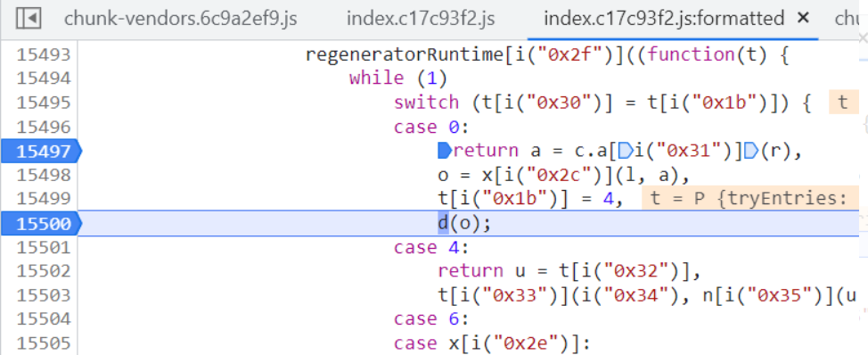Click the 'case 6:' statement

[x=431, y=319]
